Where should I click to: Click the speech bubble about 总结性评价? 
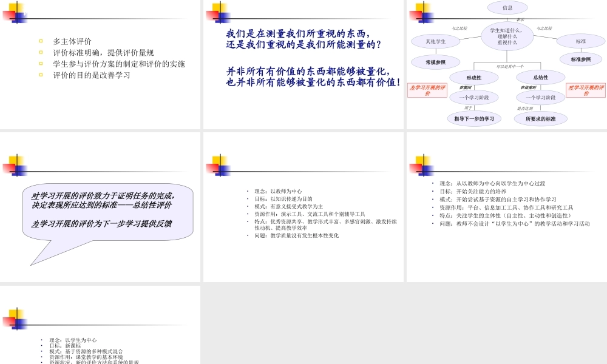108,211
